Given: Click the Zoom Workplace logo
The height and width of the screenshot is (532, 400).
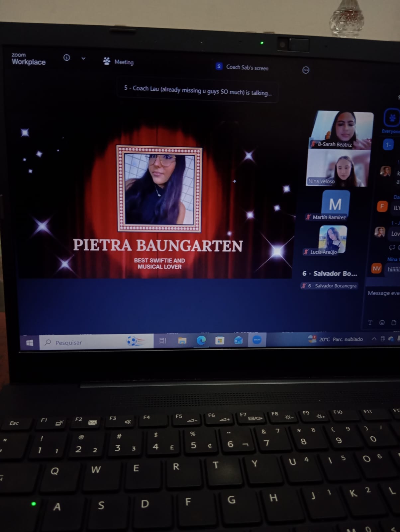Looking at the screenshot, I should pos(29,59).
